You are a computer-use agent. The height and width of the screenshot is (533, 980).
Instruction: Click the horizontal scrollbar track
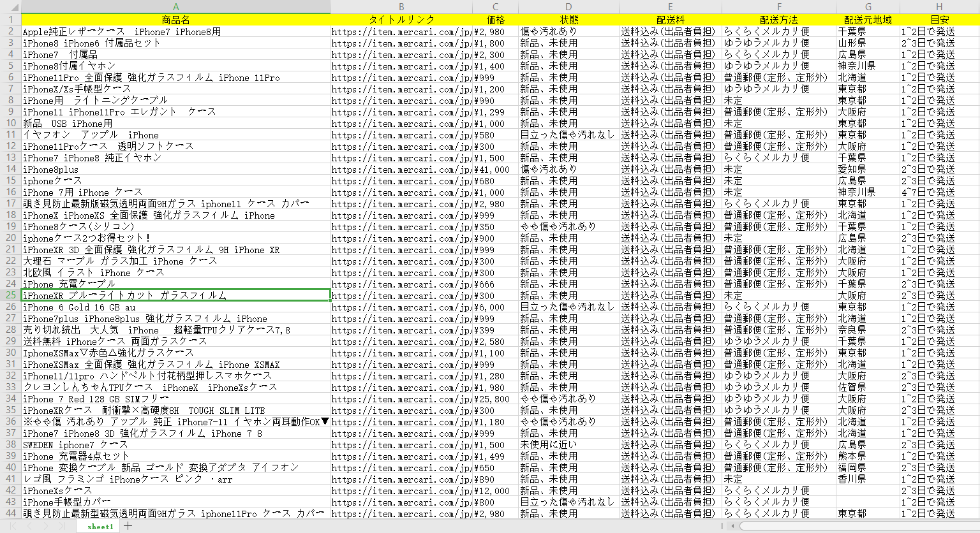[855, 526]
